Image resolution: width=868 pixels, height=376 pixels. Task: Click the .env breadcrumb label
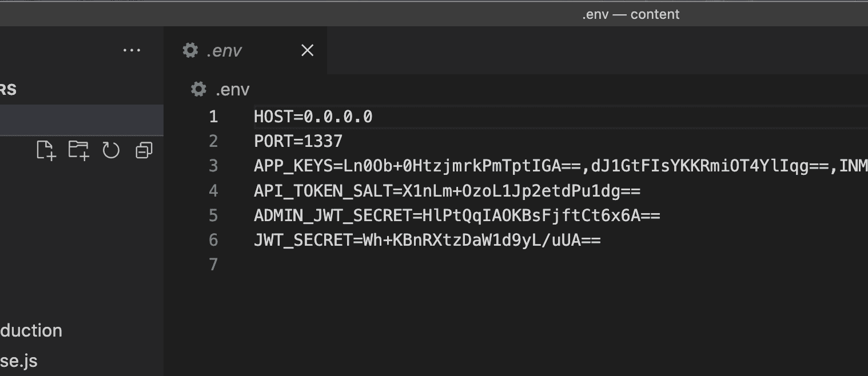click(232, 89)
